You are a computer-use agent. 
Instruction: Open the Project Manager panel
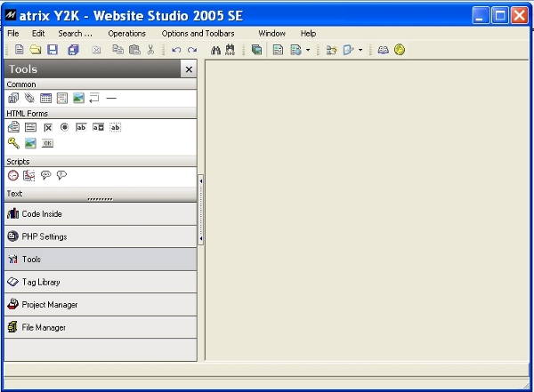[101, 305]
